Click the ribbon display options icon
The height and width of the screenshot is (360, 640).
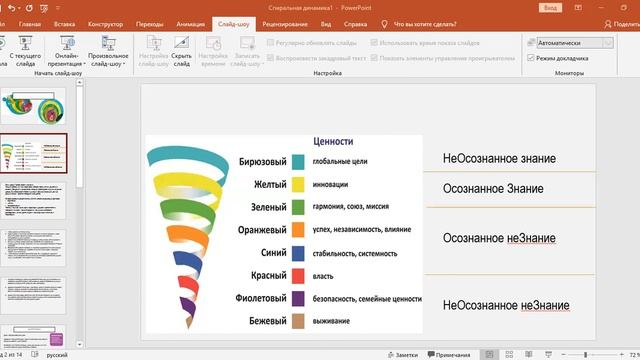[578, 8]
